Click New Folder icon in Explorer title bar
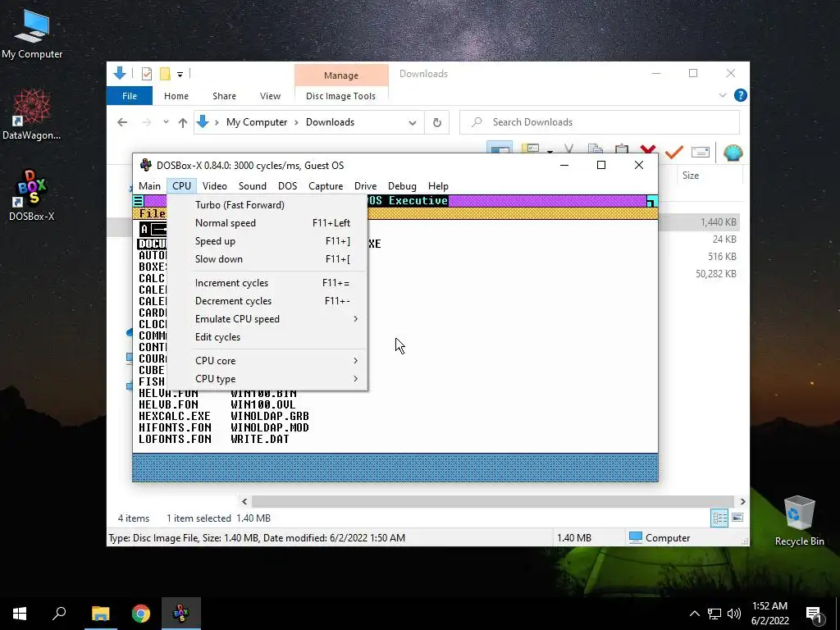Image resolution: width=840 pixels, height=630 pixels. pyautogui.click(x=166, y=74)
